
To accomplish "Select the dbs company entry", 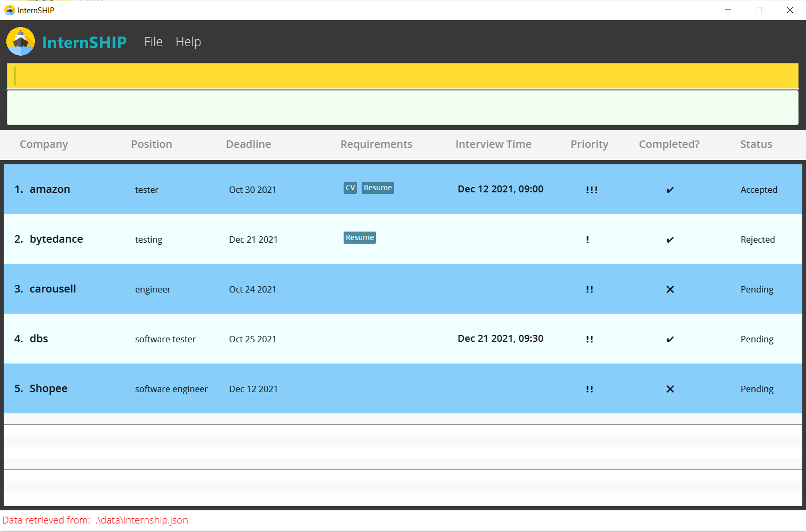I will tap(39, 339).
